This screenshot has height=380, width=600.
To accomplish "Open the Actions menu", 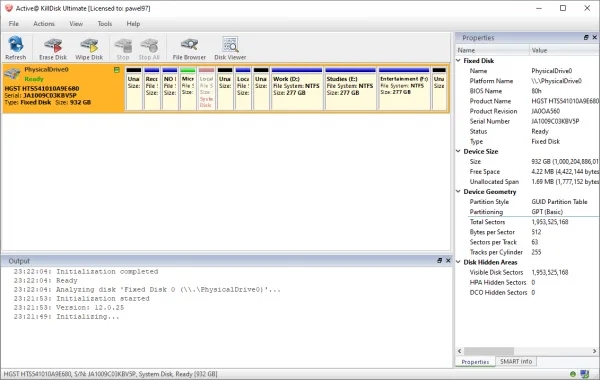I will click(x=44, y=24).
